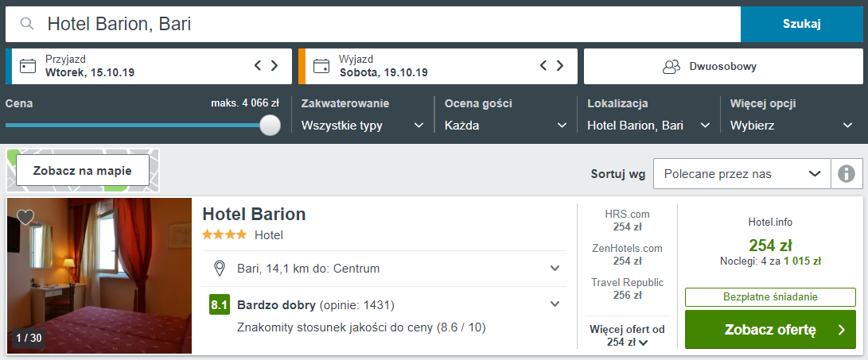The image size is (868, 360).
Task: Open the Ocena gości dropdown
Action: [x=505, y=126]
